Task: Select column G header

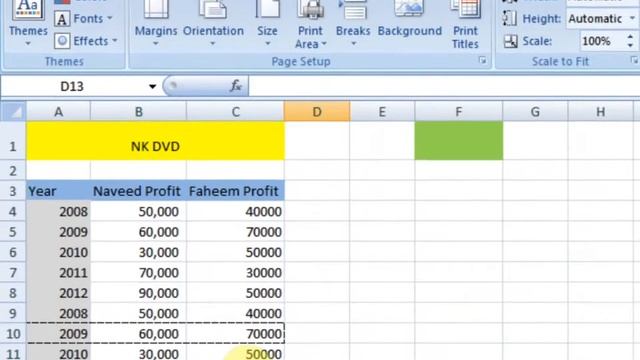Action: coord(535,112)
